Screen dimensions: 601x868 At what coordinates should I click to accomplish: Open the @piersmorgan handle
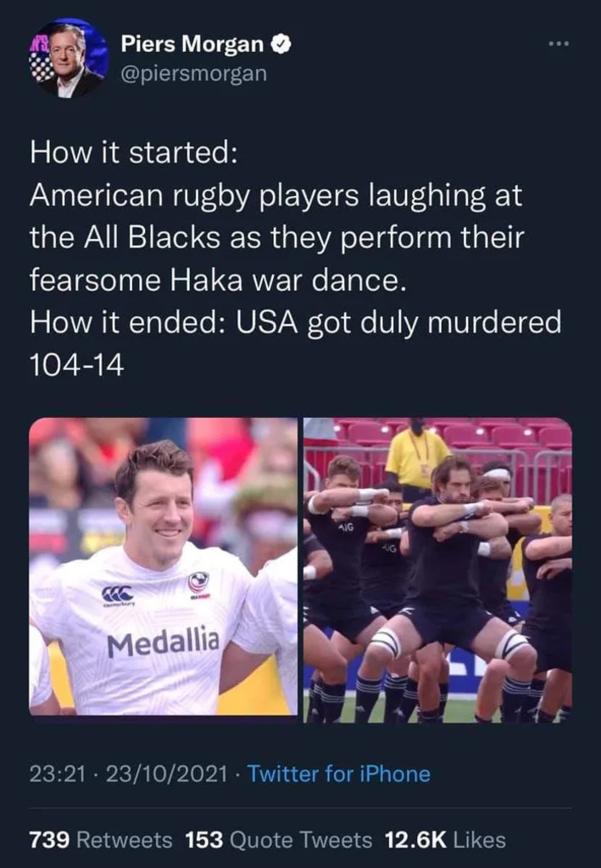tap(193, 73)
